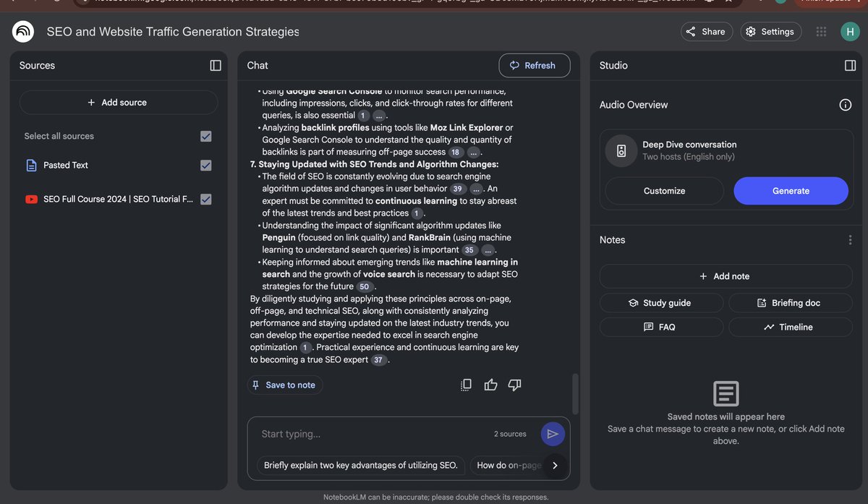Screen dimensions: 868x504
Task: Click the send message arrow button
Action: (x=553, y=434)
